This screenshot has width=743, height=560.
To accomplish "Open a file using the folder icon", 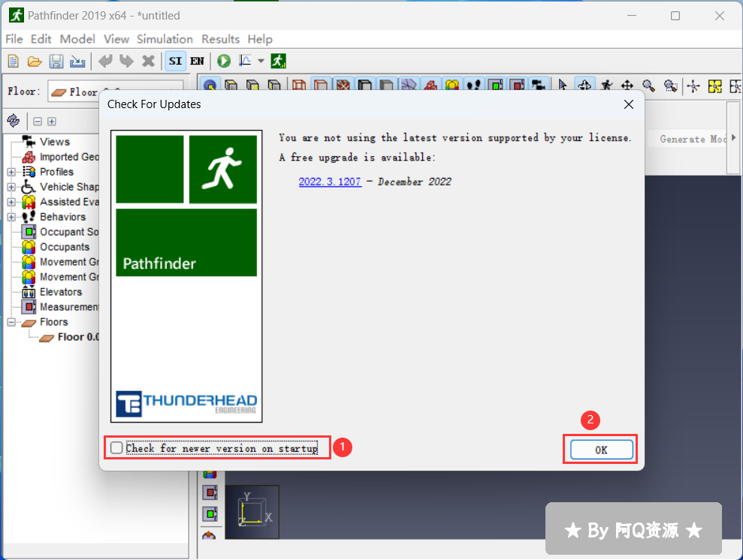I will (35, 61).
